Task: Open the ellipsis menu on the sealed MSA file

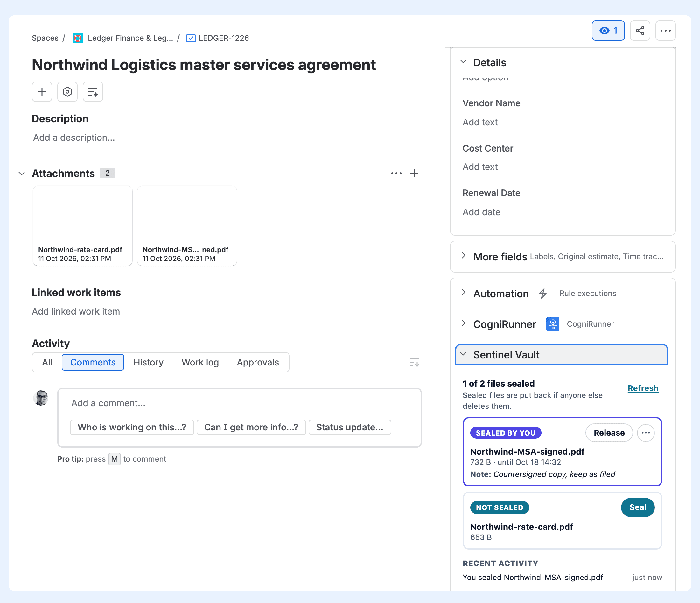Action: (x=646, y=433)
